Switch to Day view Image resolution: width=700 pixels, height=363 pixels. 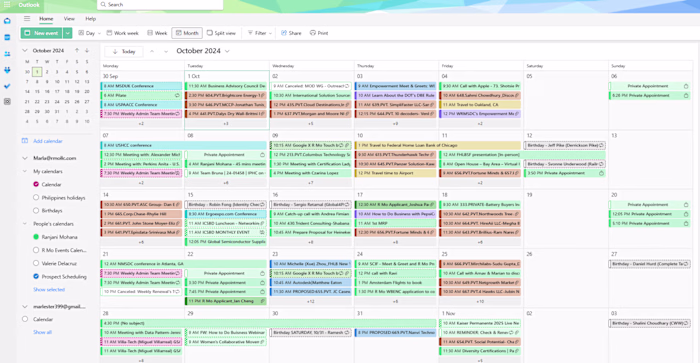click(x=87, y=33)
